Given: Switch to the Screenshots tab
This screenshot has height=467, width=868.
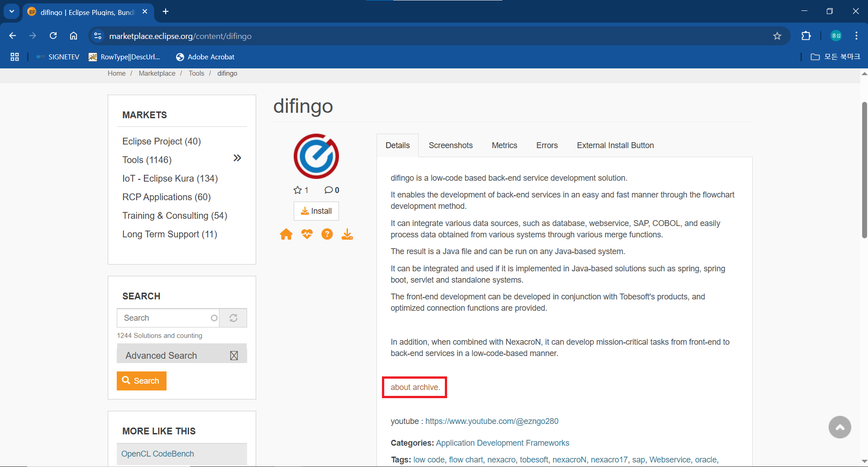Looking at the screenshot, I should tap(450, 145).
